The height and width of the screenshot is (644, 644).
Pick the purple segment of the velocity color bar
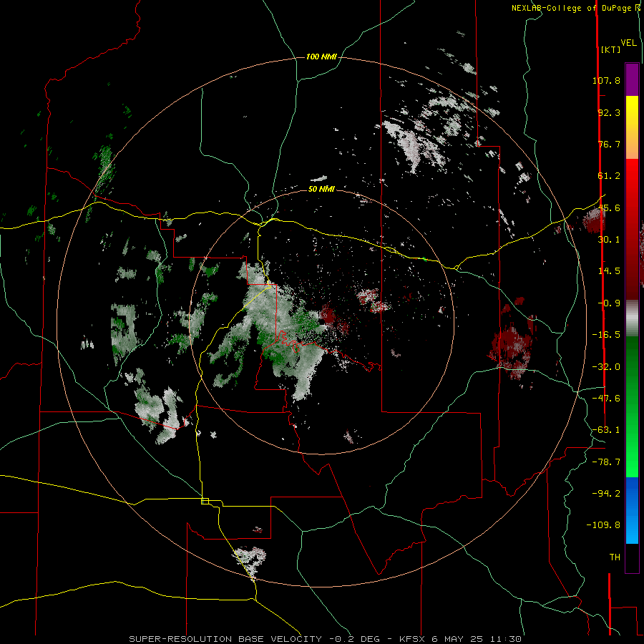[632, 79]
